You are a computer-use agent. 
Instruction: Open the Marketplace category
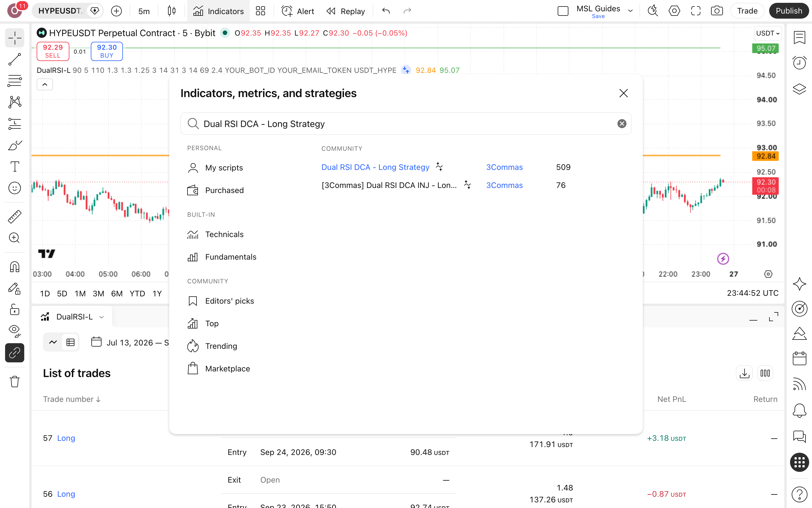pos(219,369)
